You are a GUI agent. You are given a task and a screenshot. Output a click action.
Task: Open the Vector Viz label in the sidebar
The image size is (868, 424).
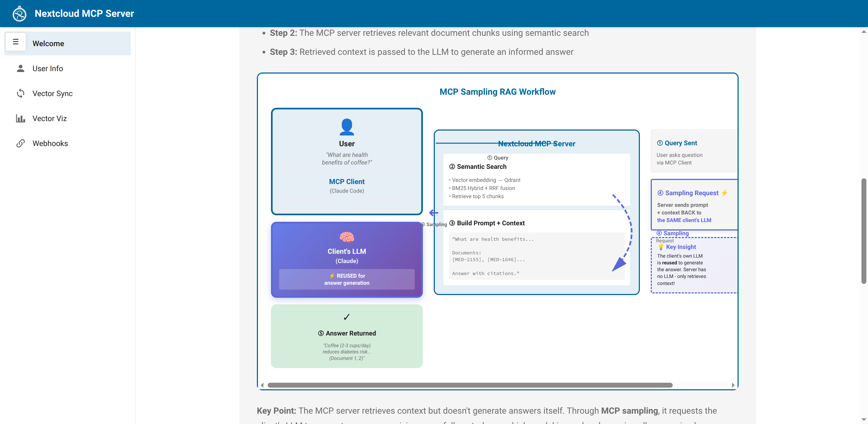point(50,118)
